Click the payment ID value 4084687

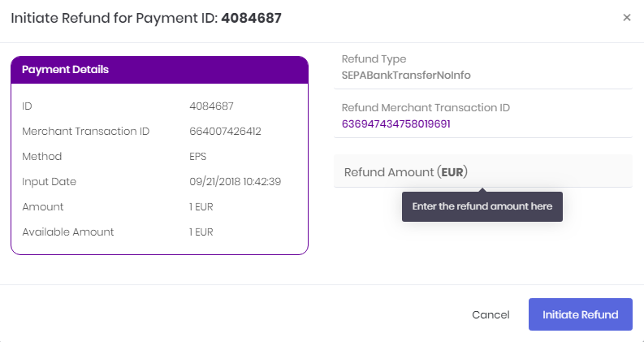(211, 106)
